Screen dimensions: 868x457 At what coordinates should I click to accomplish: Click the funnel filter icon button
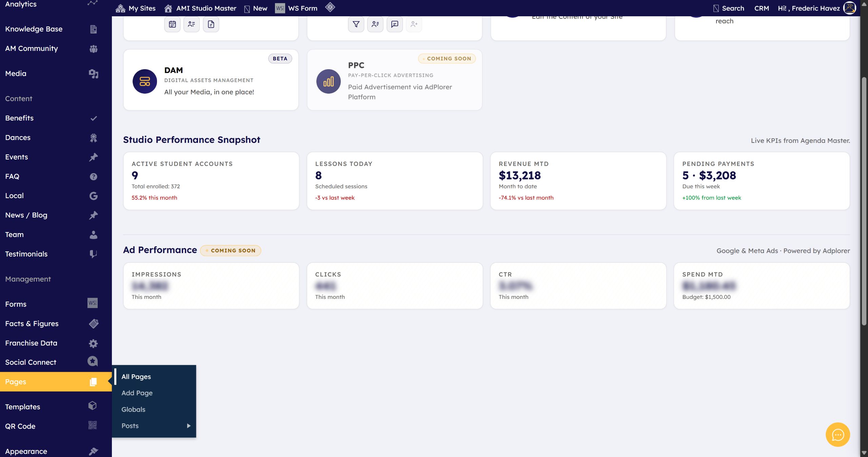pyautogui.click(x=356, y=24)
